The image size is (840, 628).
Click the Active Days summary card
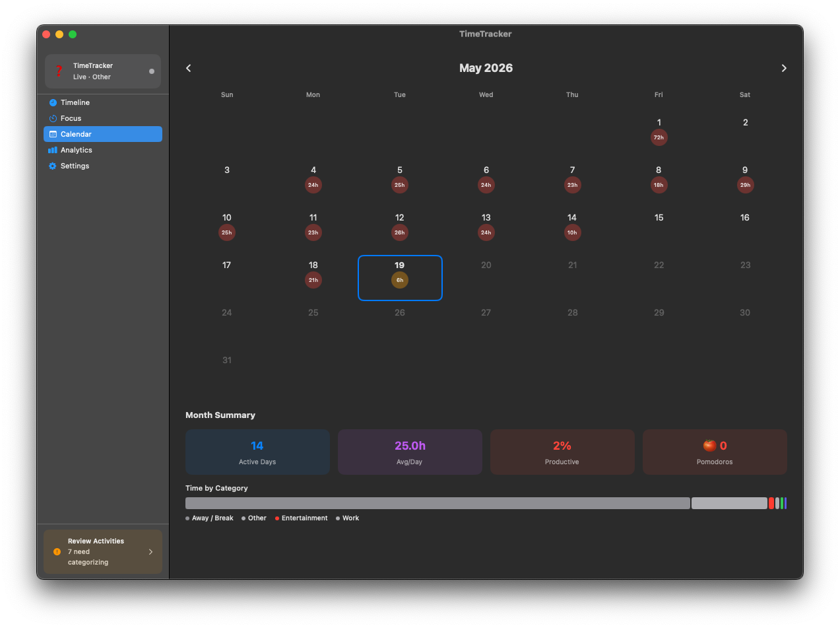[x=257, y=452]
